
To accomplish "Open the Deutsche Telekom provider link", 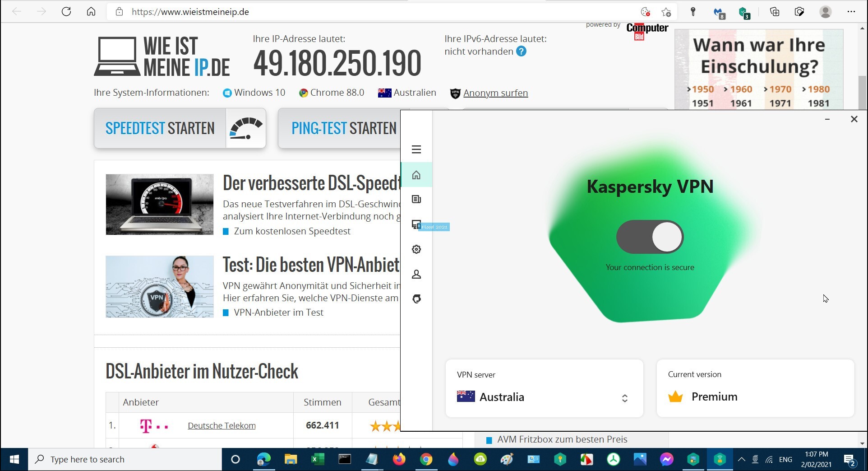I will (x=222, y=425).
